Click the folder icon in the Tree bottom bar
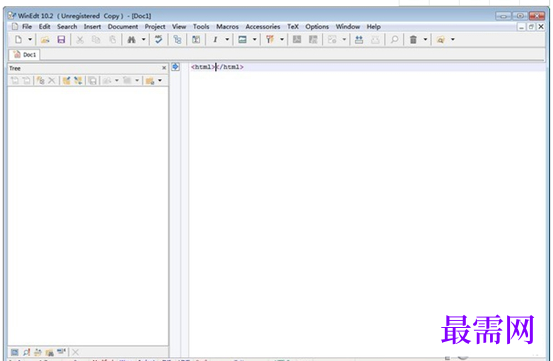 (49, 352)
